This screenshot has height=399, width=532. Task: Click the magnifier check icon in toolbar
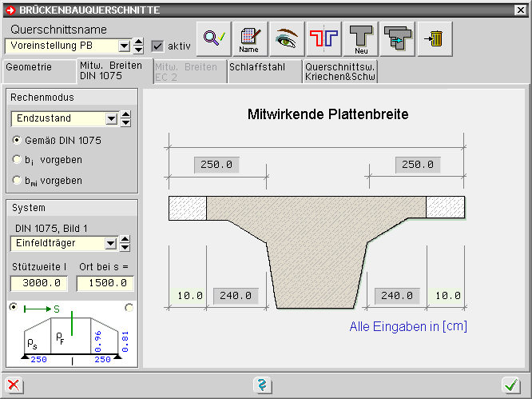pyautogui.click(x=214, y=38)
